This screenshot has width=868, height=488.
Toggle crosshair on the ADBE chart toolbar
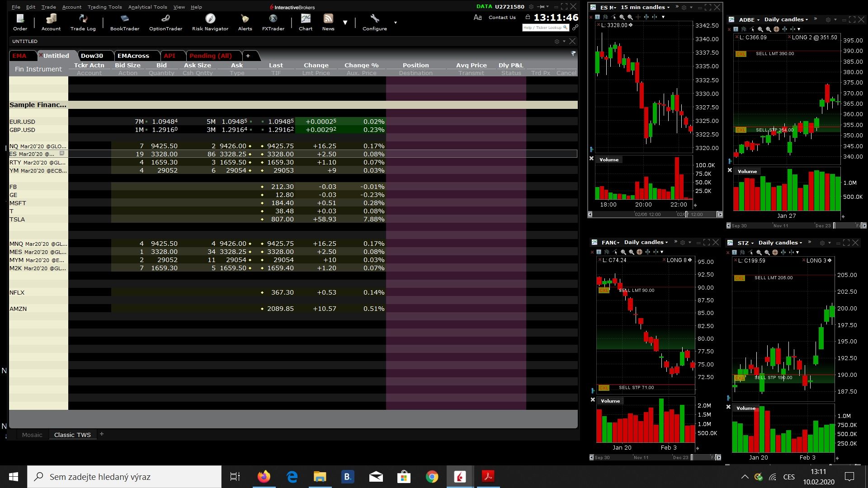[776, 29]
